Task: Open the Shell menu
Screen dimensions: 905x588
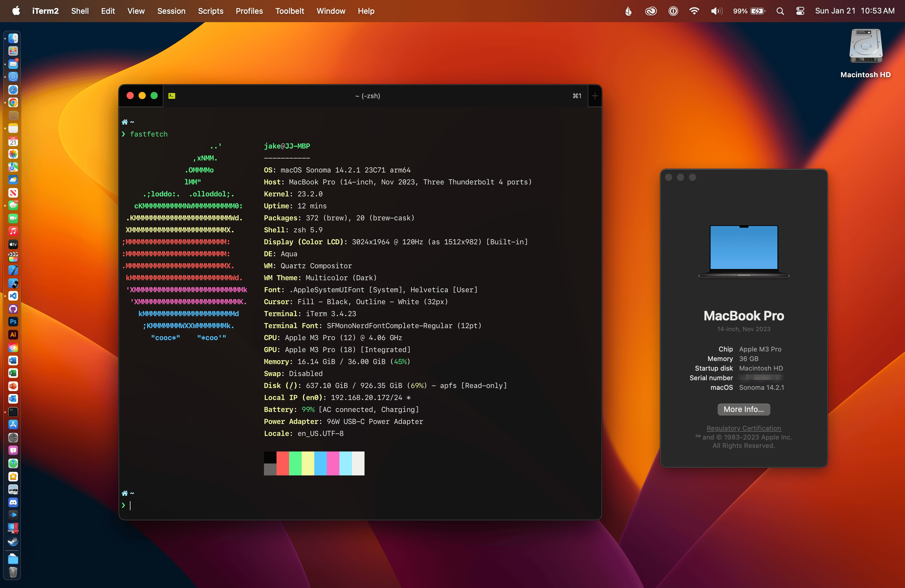Action: point(80,11)
